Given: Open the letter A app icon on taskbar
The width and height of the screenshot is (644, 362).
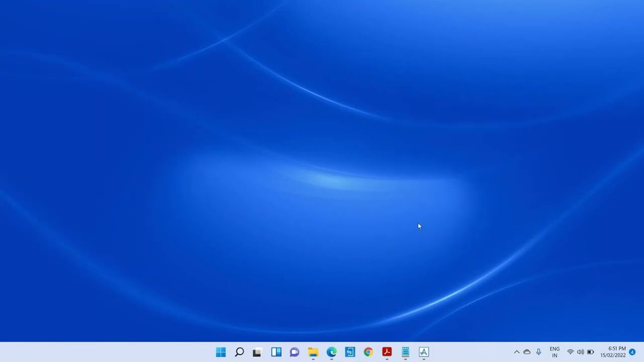Looking at the screenshot, I should click(424, 352).
